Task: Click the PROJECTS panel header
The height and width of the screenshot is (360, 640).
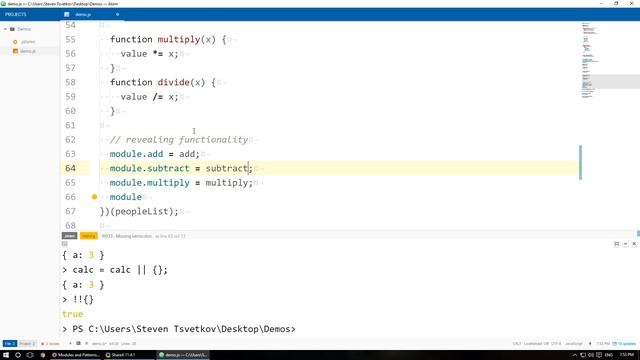Action: 16,14
